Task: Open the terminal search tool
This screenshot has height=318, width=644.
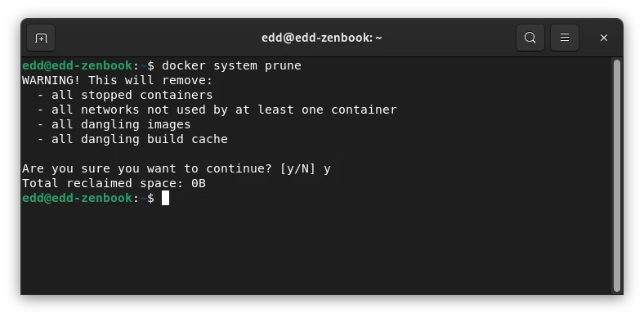Action: [530, 38]
